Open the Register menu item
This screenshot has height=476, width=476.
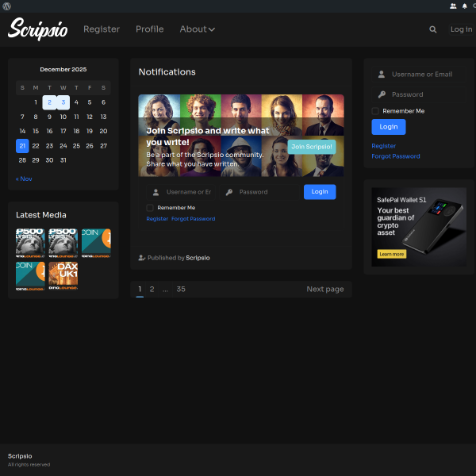[x=102, y=29]
